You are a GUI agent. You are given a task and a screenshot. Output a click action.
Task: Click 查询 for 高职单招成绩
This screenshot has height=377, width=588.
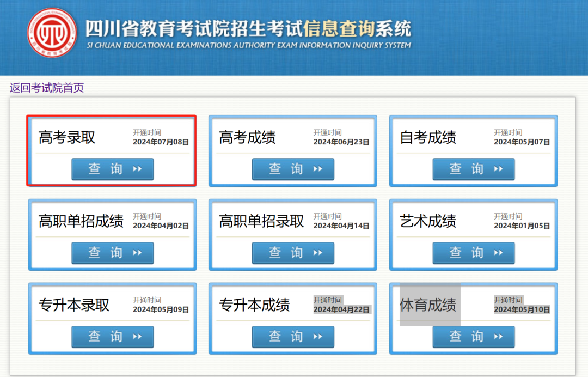pos(113,253)
